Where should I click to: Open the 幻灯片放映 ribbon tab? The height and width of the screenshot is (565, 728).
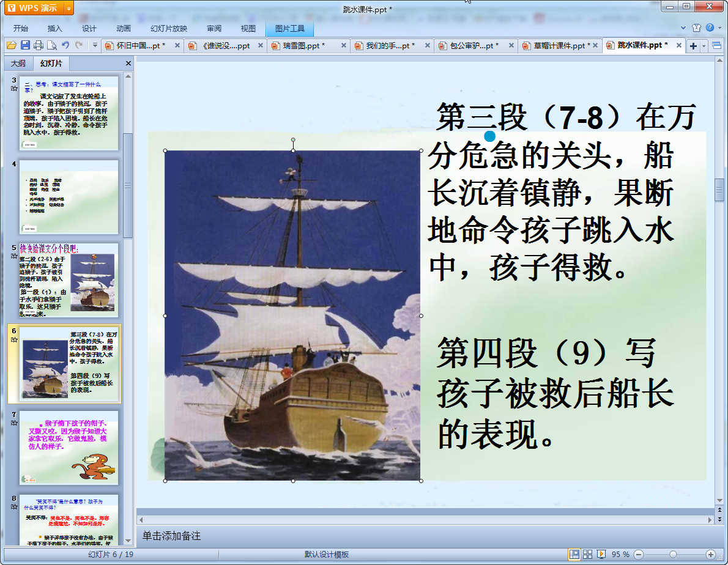pyautogui.click(x=169, y=28)
